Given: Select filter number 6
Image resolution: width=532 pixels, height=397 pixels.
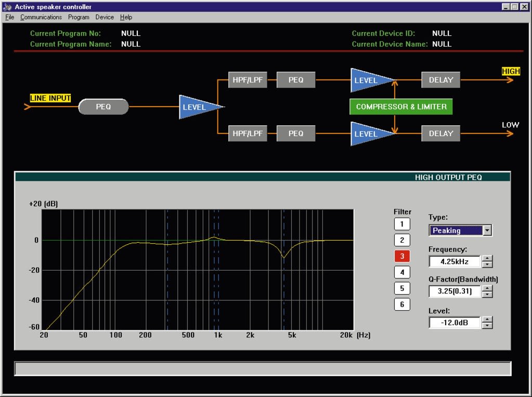Looking at the screenshot, I should pos(402,305).
